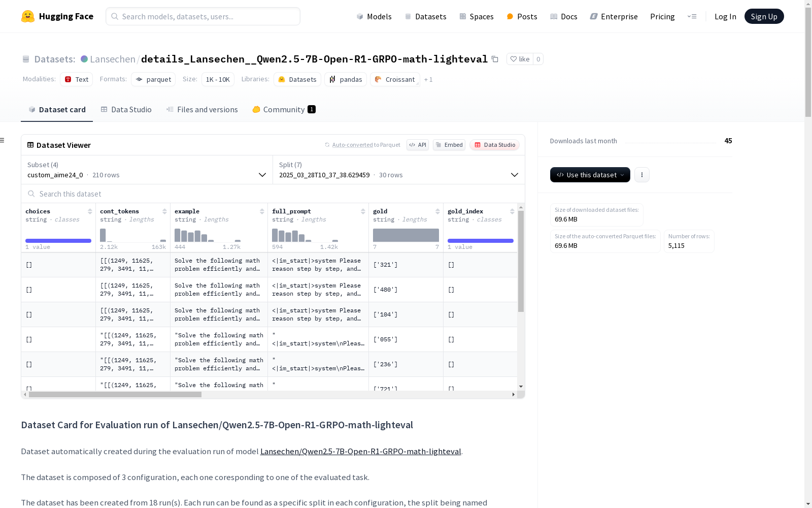Copy dataset name with copy icon
Viewport: 812px width, 508px height.
pos(495,59)
